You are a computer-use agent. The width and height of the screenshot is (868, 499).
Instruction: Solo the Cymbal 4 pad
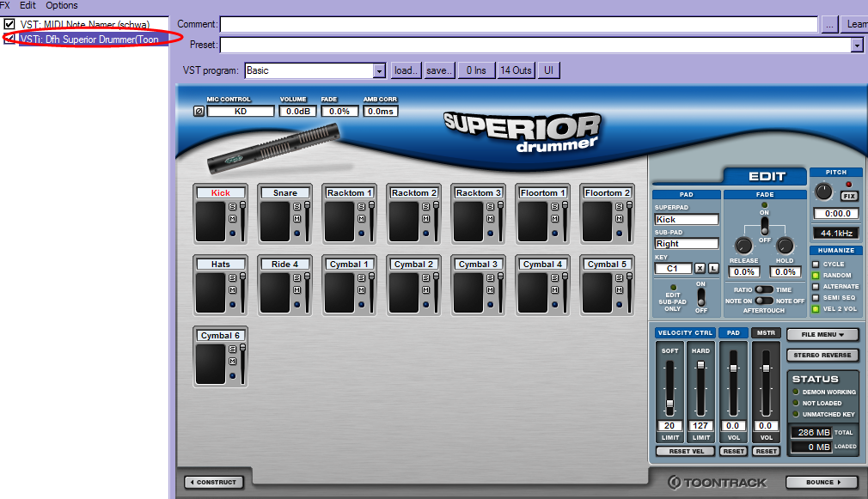click(554, 277)
